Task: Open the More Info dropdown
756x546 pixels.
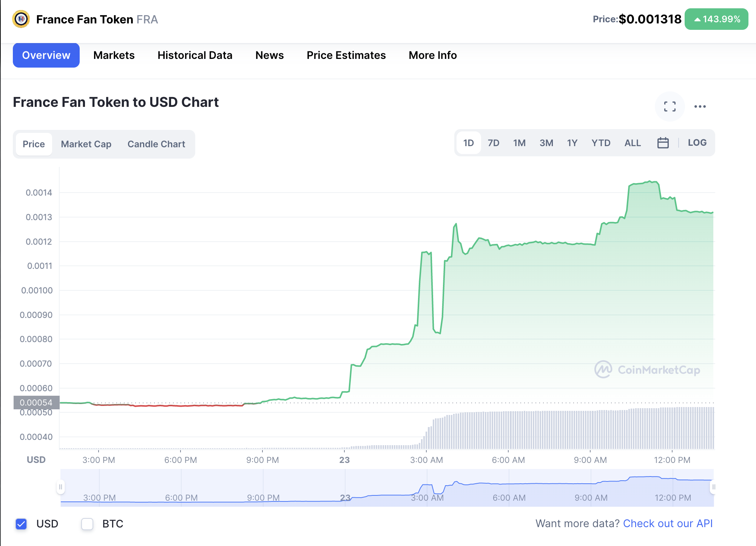Action: pyautogui.click(x=432, y=55)
